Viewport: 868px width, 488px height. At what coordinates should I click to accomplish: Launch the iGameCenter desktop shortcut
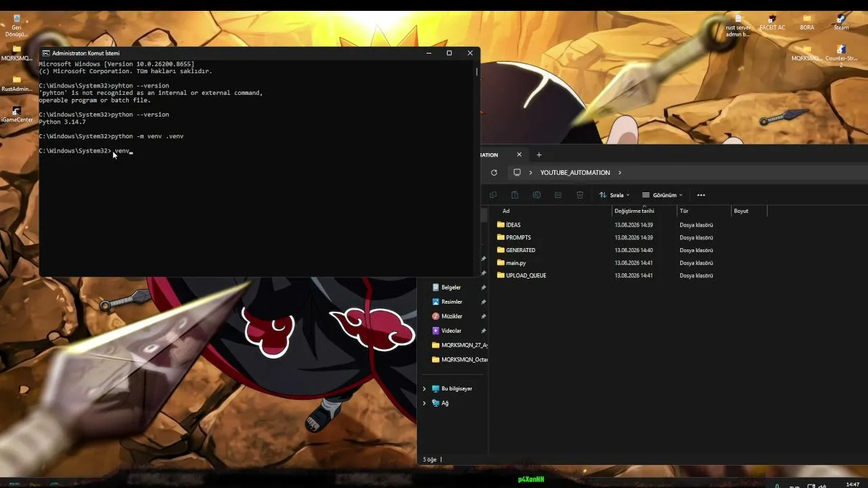pyautogui.click(x=16, y=115)
